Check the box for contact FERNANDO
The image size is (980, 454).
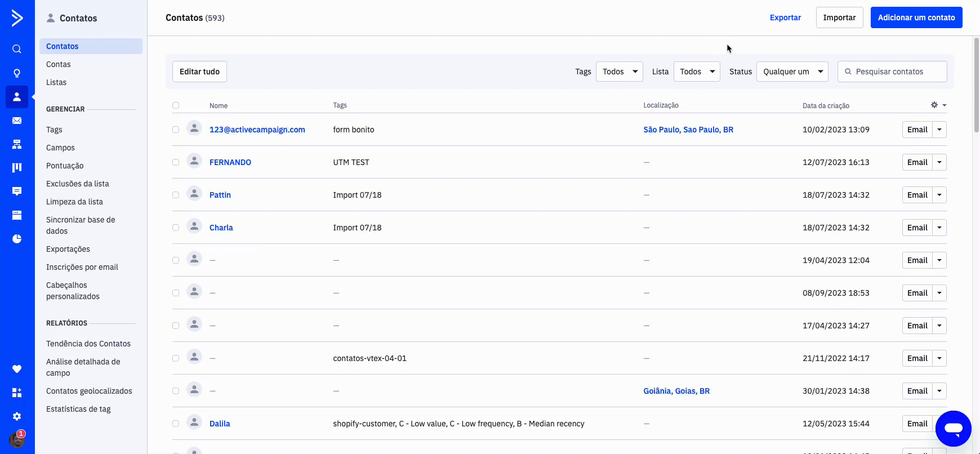[176, 162]
